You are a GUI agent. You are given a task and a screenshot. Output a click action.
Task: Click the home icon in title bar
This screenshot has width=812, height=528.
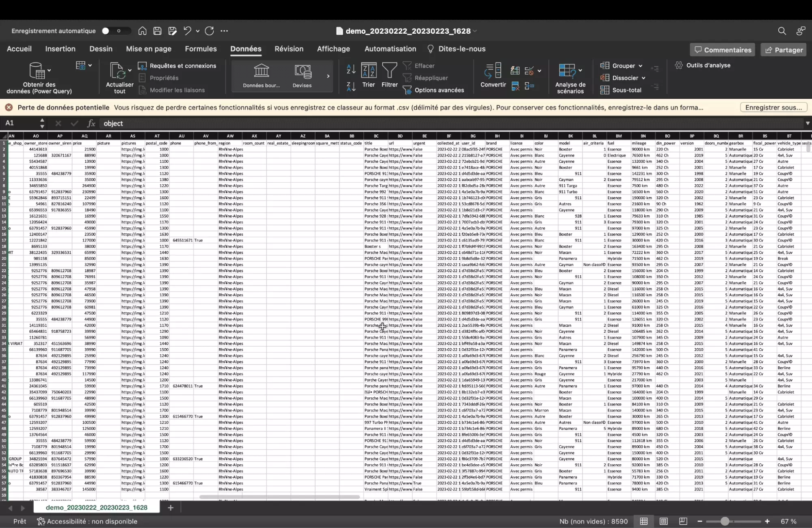click(142, 31)
